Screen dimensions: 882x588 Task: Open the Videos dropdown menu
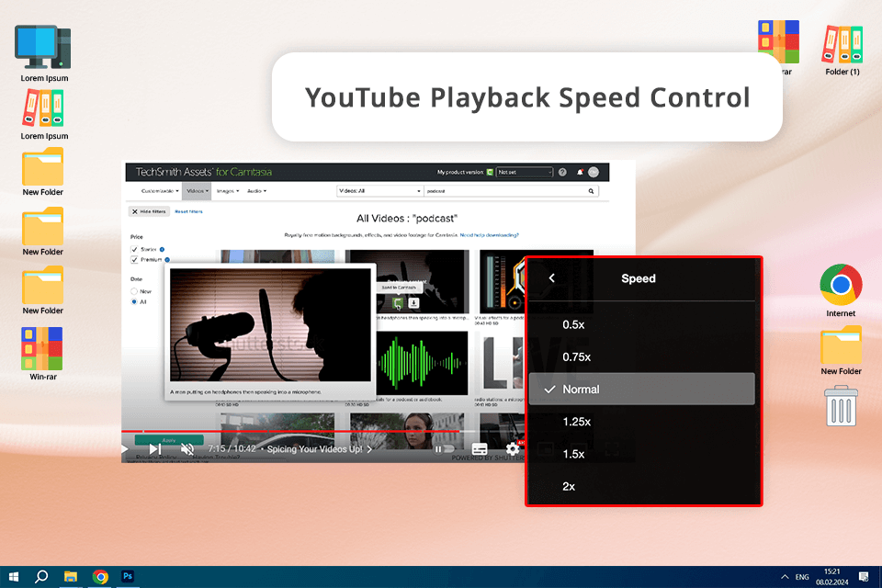(x=197, y=191)
